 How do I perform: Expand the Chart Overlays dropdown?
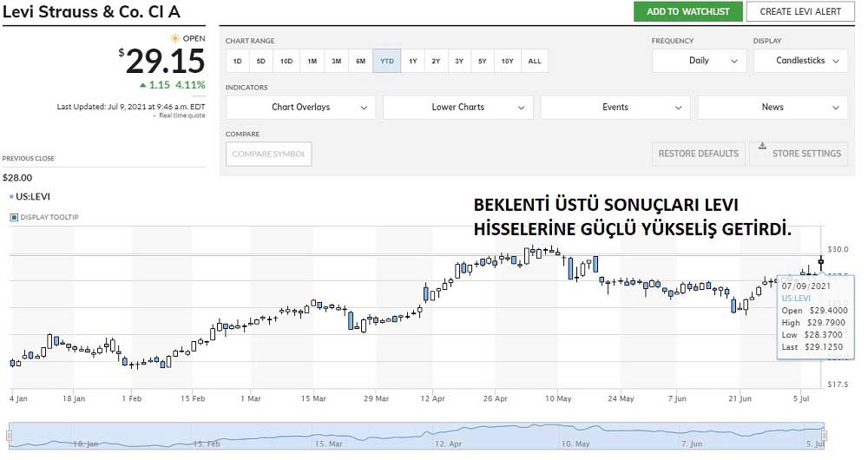[x=300, y=108]
